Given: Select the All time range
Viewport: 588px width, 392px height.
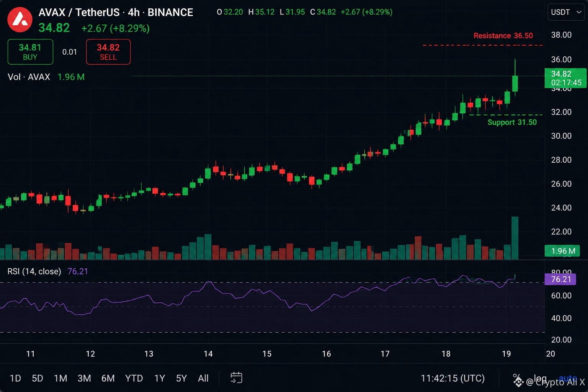Looking at the screenshot, I should (x=203, y=378).
